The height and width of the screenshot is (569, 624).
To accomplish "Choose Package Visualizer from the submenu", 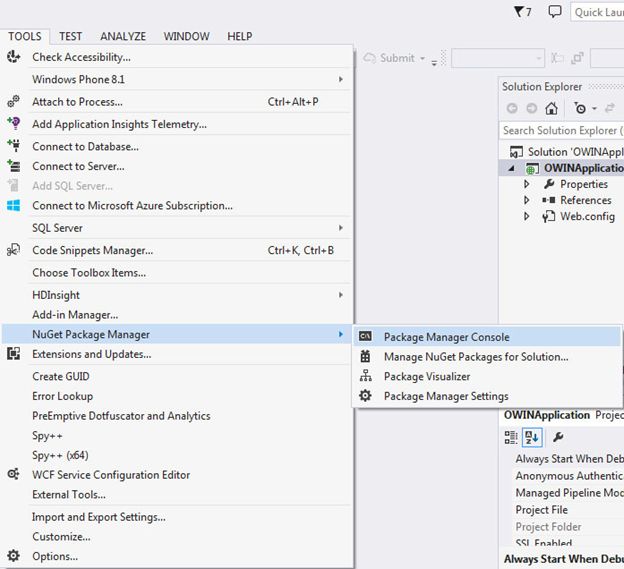I will point(426,376).
